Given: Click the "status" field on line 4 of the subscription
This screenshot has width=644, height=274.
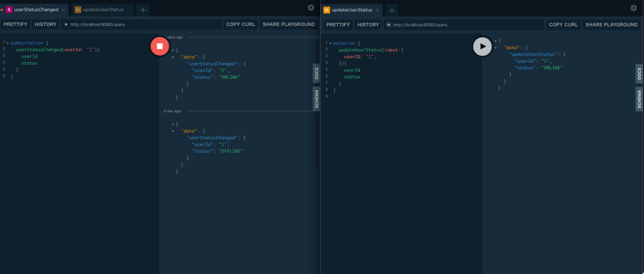Looking at the screenshot, I should tap(30, 63).
